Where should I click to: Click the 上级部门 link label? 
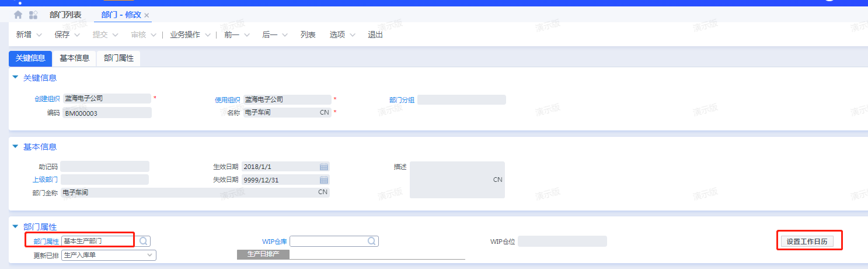[x=45, y=180]
